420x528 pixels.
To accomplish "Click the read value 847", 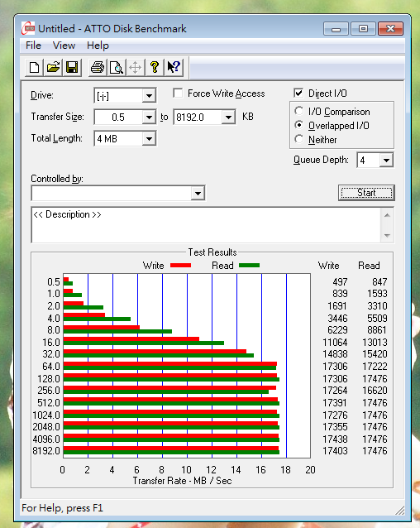I will 379,281.
